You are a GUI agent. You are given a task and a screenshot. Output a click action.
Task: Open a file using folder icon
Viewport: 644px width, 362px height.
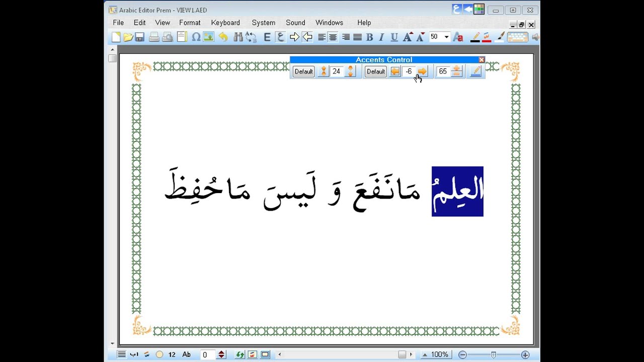[128, 37]
